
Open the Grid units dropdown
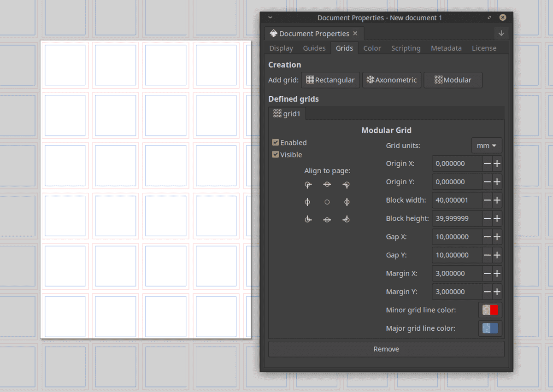click(487, 146)
